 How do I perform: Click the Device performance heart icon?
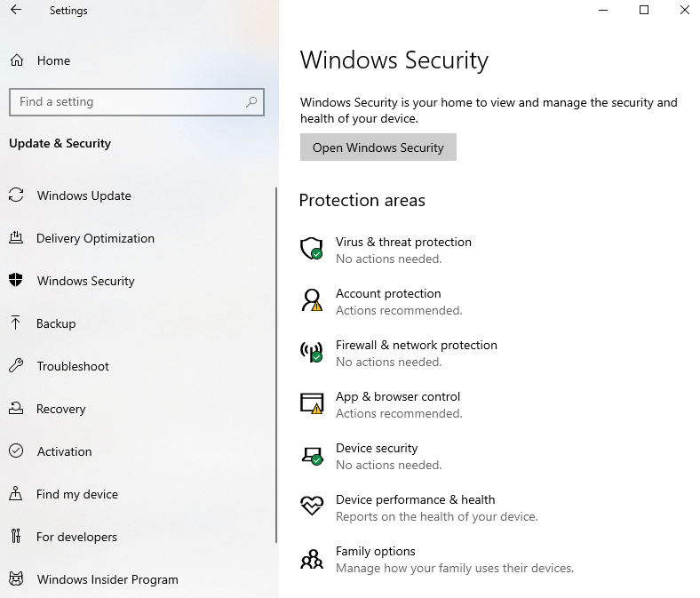tap(312, 506)
